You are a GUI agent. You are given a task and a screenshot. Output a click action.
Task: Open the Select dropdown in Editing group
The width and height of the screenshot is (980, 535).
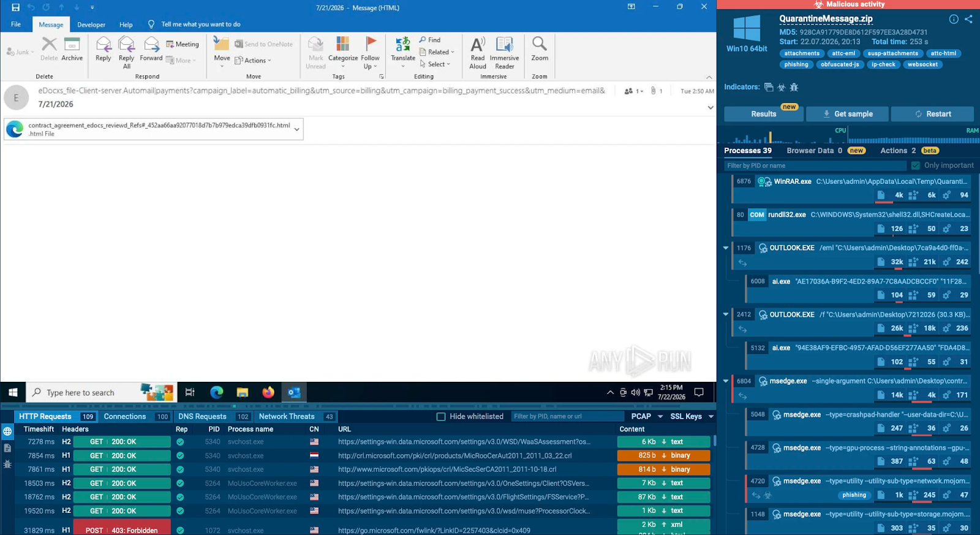[435, 64]
